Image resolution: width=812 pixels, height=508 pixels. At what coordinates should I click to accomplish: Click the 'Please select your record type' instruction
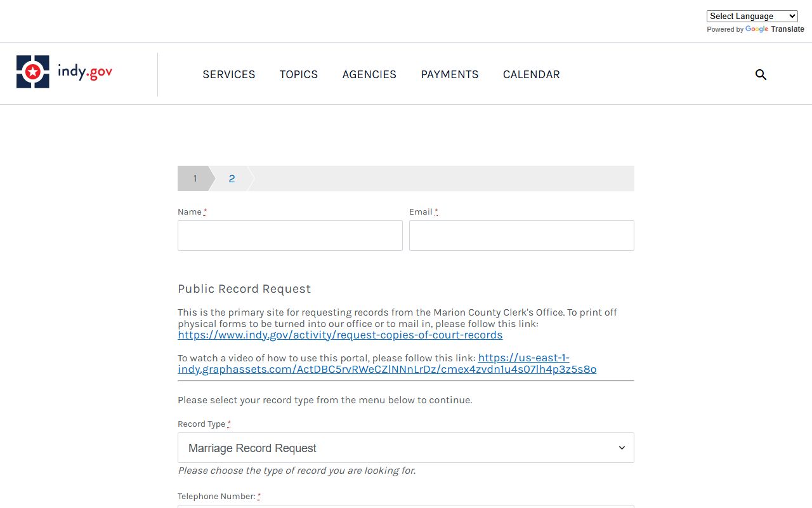click(325, 400)
